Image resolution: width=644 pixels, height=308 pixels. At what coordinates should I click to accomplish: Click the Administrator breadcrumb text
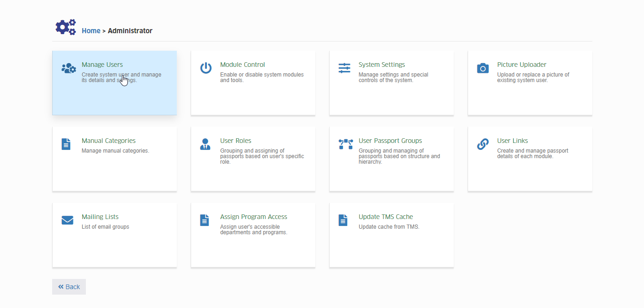click(x=130, y=31)
